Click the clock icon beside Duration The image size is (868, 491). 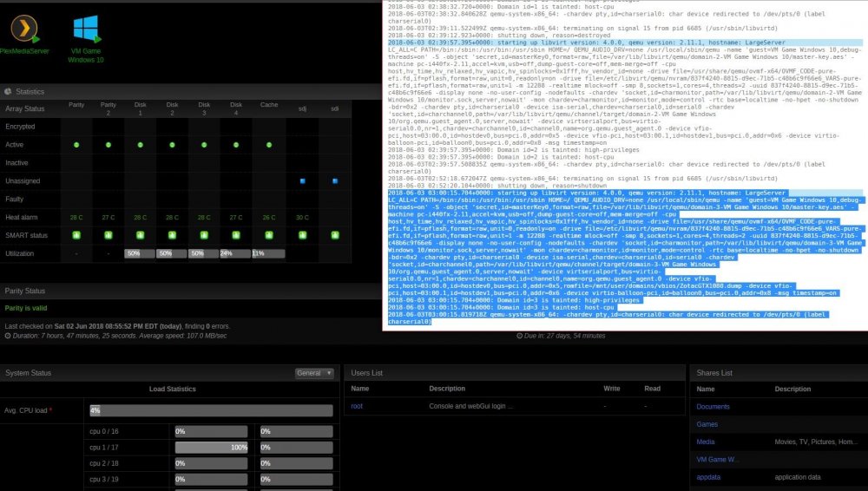(x=8, y=336)
